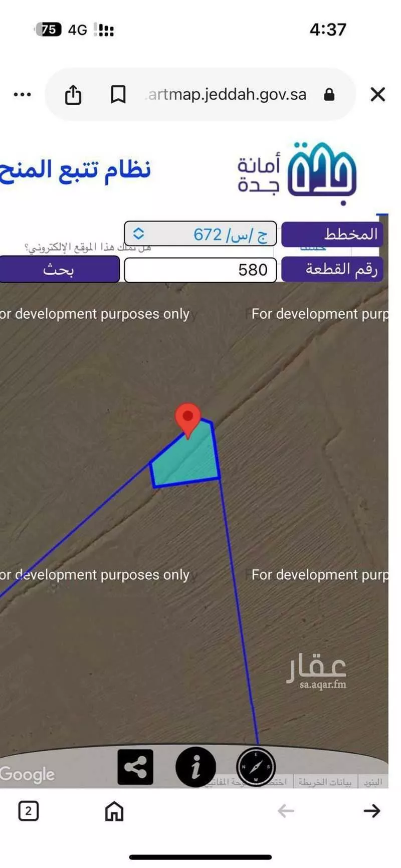Viewport: 401px width, 868px height.
Task: Go to the browser home icon
Action: pos(114,811)
